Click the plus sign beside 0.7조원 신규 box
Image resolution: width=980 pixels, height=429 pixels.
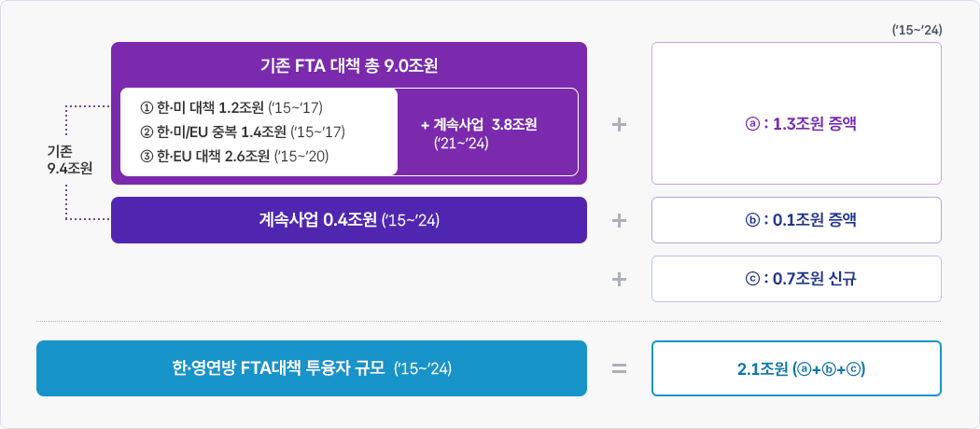[x=618, y=279]
